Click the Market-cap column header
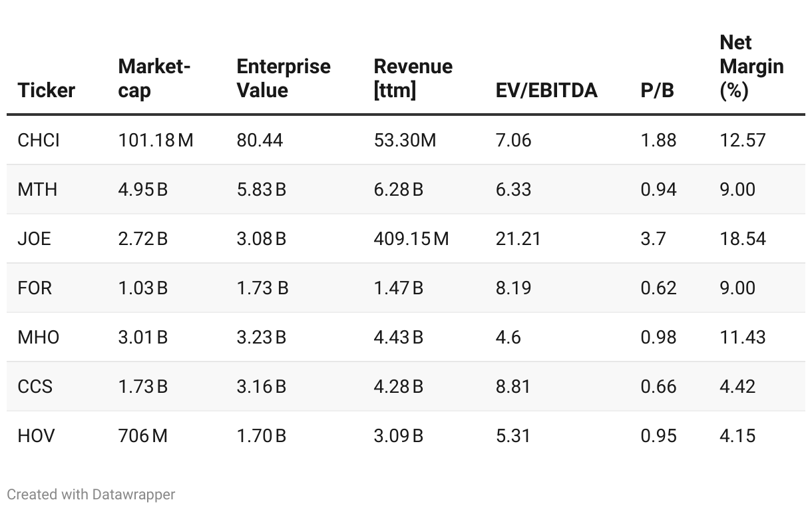 coord(154,79)
